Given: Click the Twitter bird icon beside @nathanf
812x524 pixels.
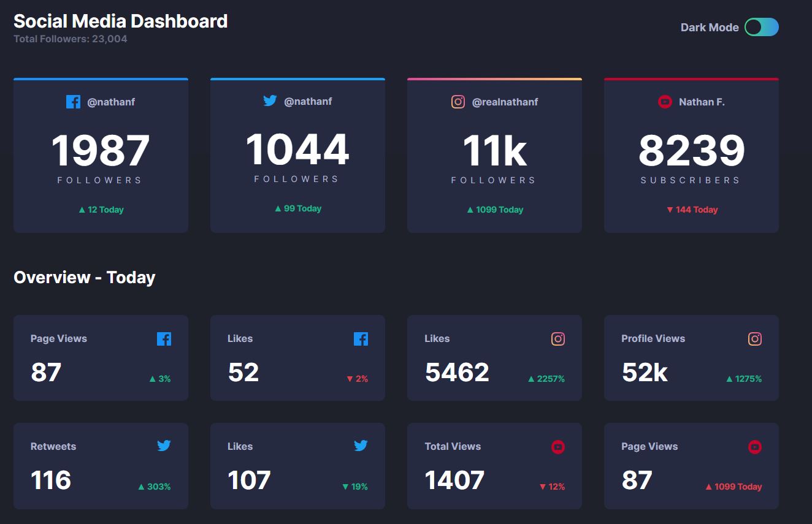Looking at the screenshot, I should coord(270,101).
